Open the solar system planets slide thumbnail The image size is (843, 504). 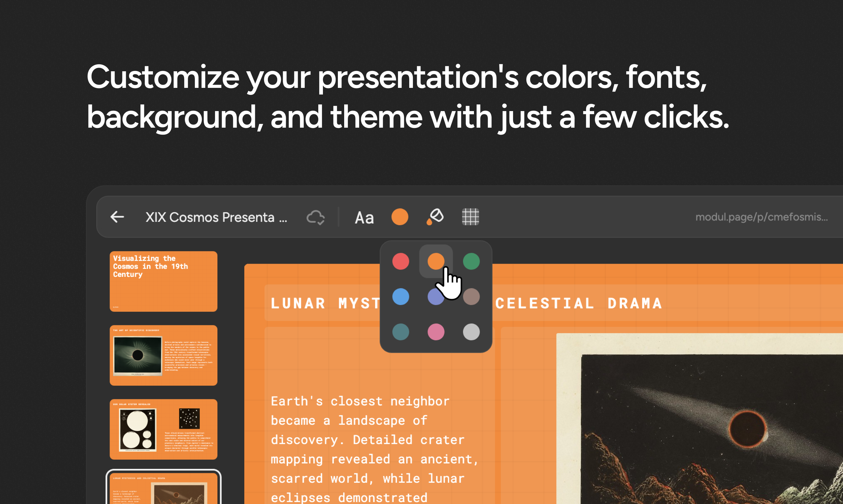(163, 429)
